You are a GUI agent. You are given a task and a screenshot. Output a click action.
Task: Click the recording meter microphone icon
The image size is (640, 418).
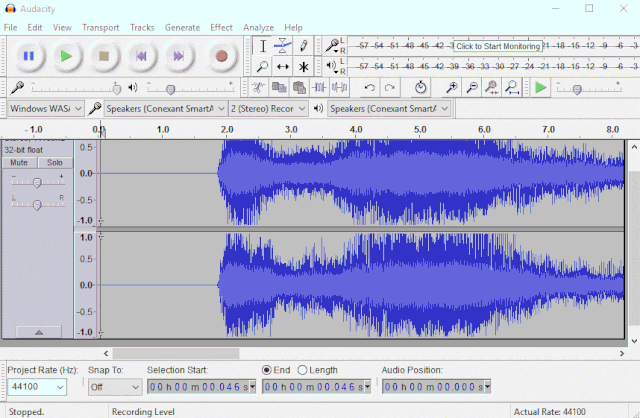[332, 45]
